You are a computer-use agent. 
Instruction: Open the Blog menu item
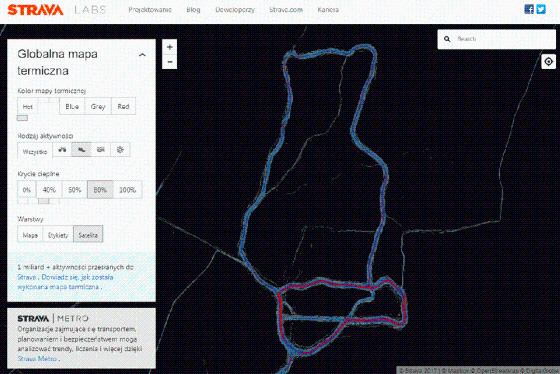point(193,10)
